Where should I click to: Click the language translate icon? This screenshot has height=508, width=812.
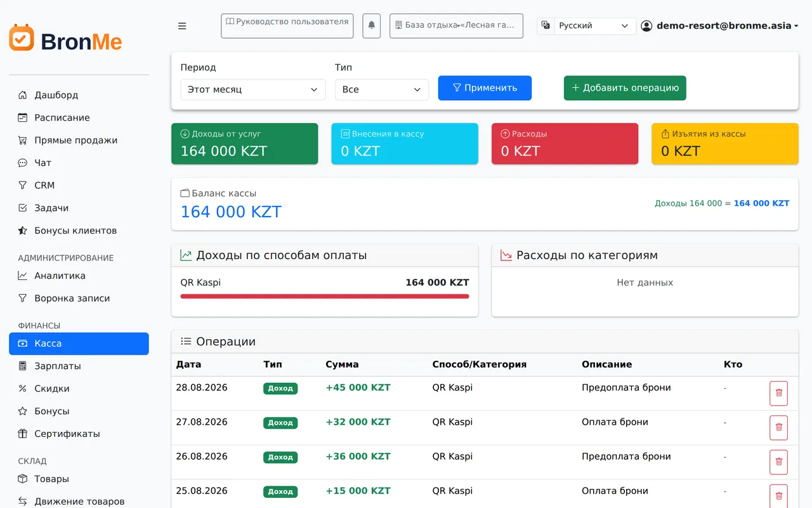(546, 25)
